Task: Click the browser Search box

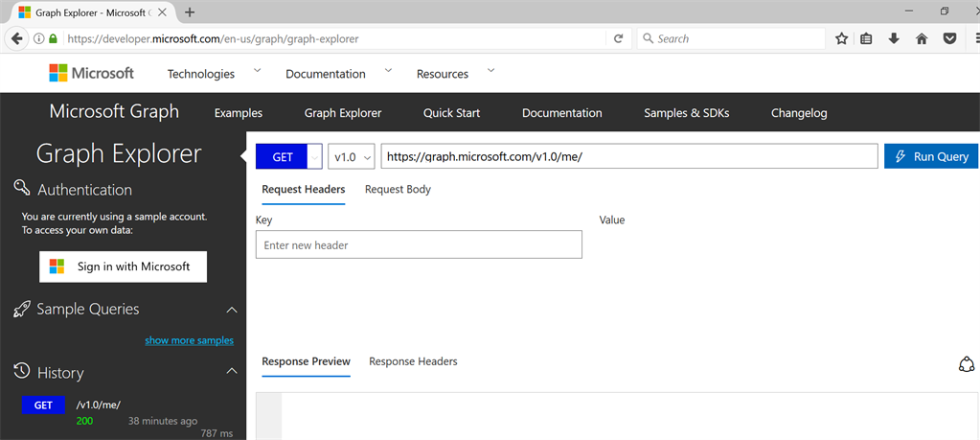Action: (731, 38)
